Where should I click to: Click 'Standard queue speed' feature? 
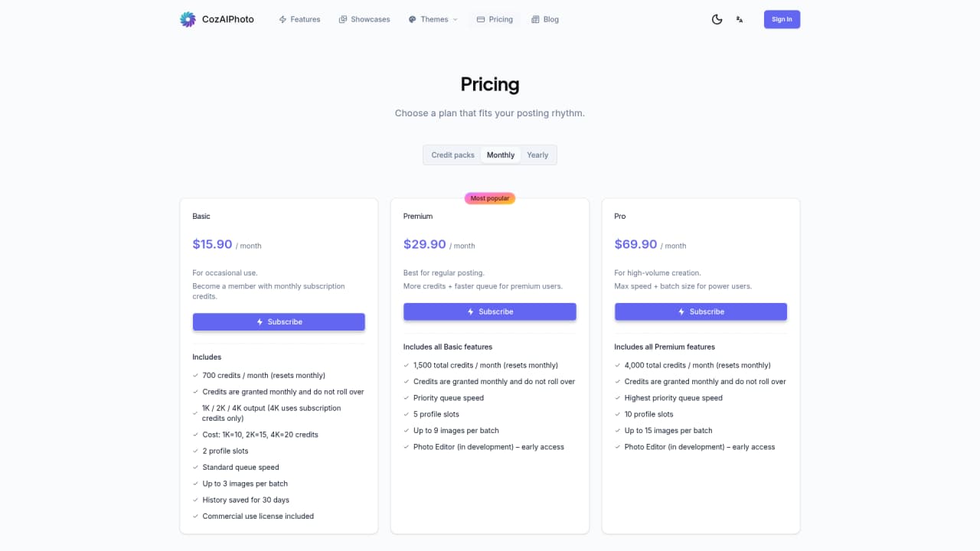240,467
